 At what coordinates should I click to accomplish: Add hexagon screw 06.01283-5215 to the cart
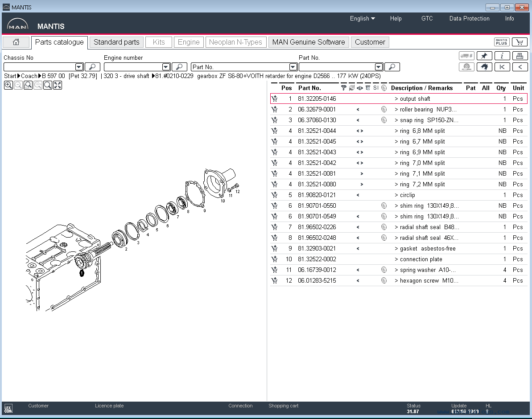point(275,280)
